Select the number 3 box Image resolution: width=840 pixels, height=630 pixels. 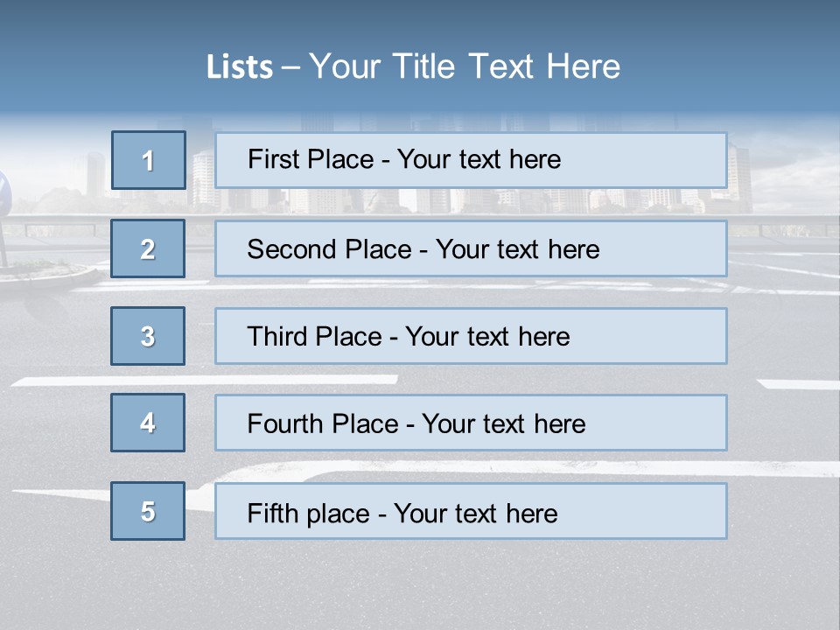point(148,336)
